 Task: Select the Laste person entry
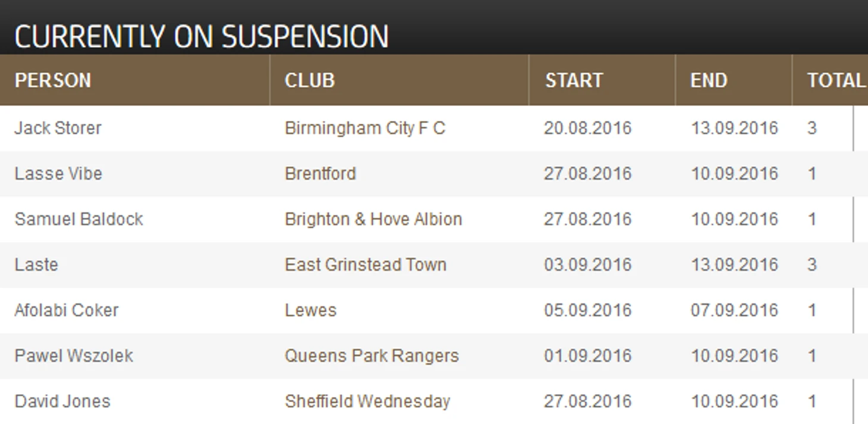[x=36, y=265]
